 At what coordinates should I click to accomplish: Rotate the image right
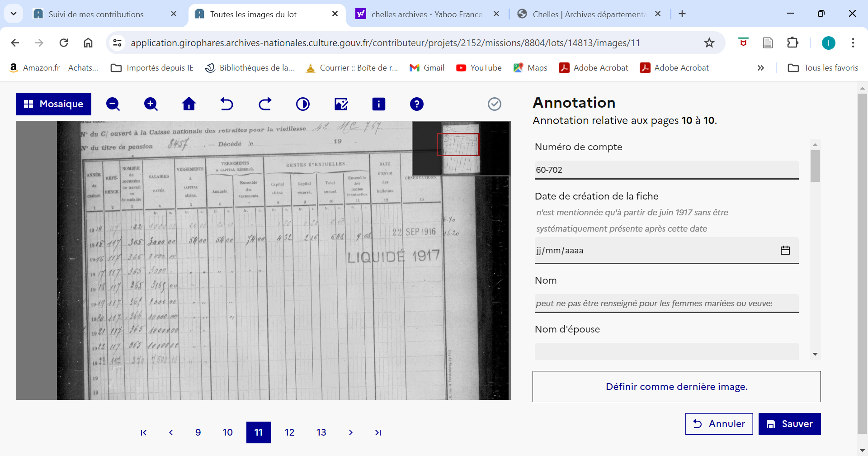[265, 104]
